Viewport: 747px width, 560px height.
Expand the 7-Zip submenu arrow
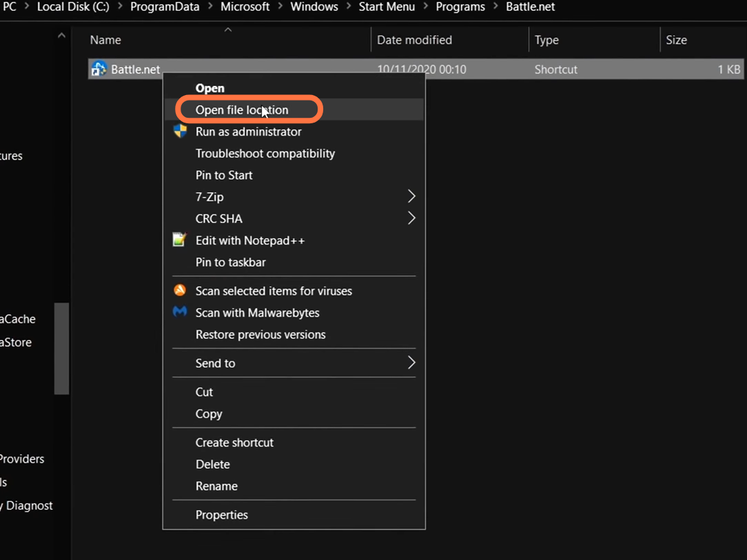(x=411, y=196)
